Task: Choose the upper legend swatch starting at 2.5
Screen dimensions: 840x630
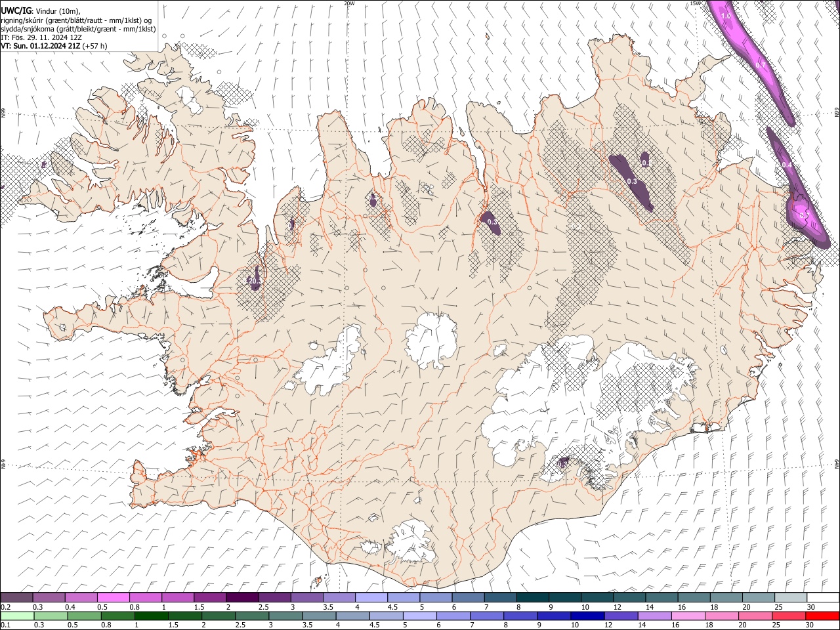Action: pos(274,597)
